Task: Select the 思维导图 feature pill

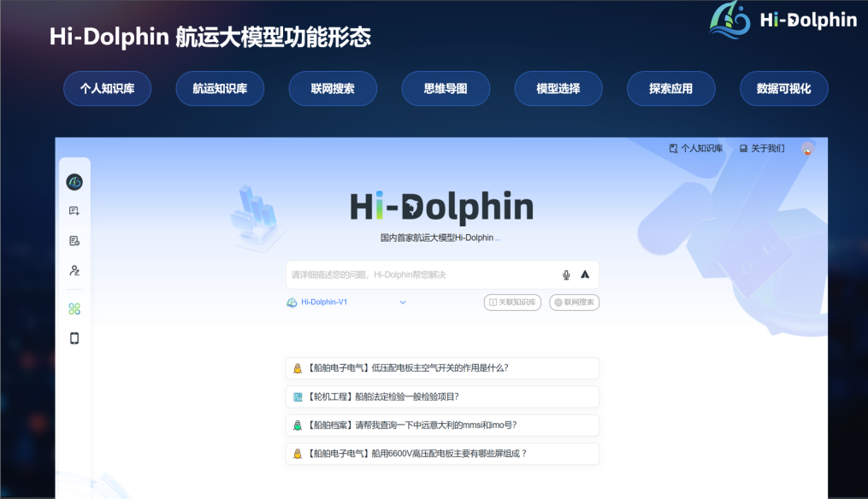Action: point(446,89)
